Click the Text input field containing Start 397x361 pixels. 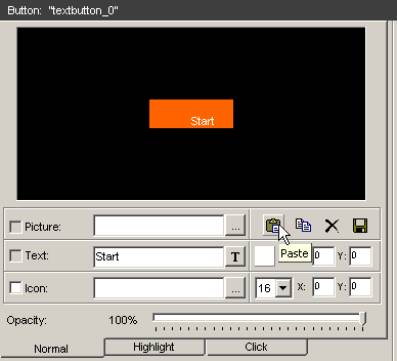[x=159, y=257]
